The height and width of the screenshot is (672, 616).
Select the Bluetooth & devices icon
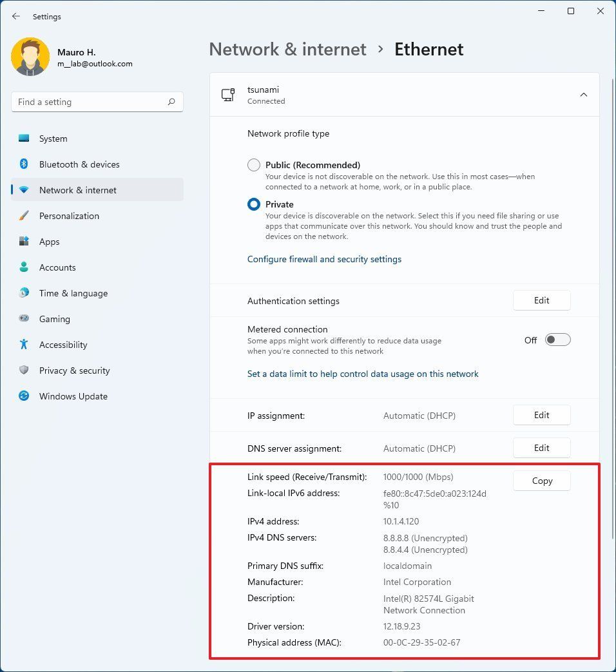coord(24,164)
